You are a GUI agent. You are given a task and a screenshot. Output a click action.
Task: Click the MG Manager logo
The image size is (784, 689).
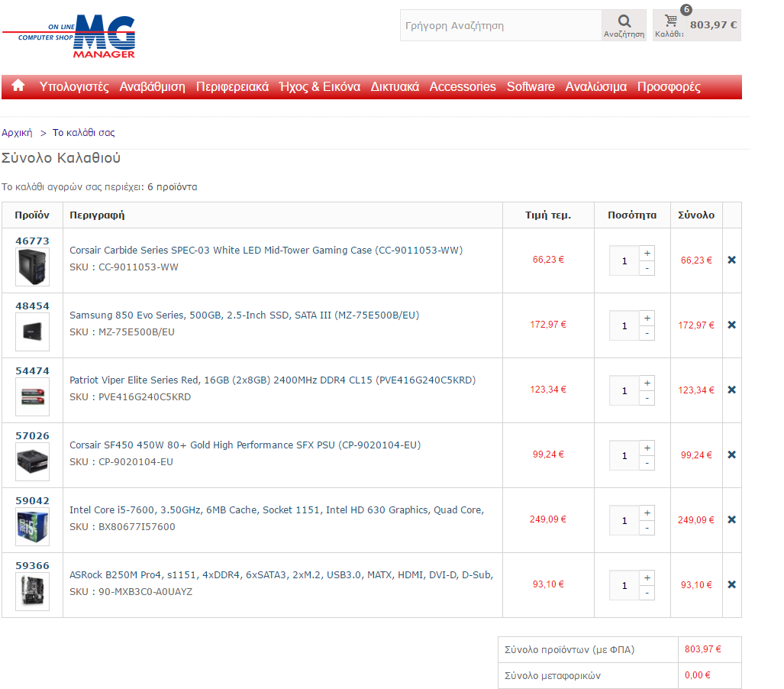point(69,37)
